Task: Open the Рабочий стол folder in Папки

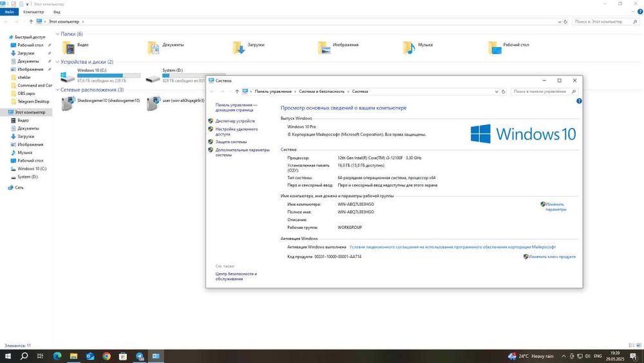Action: pyautogui.click(x=495, y=48)
